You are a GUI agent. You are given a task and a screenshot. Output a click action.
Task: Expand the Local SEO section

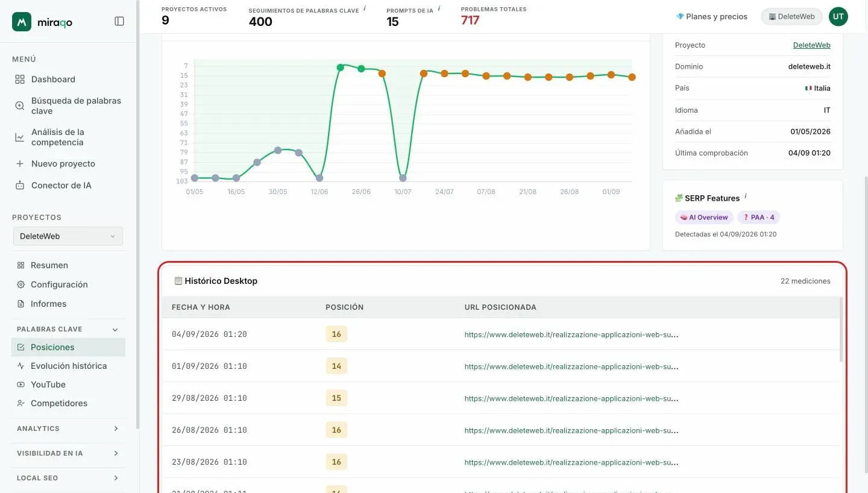pos(116,478)
